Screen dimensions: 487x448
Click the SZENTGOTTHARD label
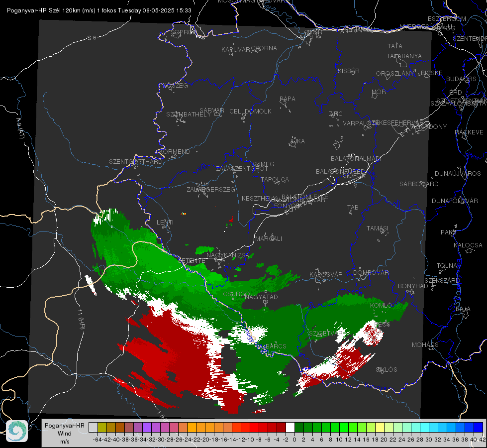tap(136, 162)
